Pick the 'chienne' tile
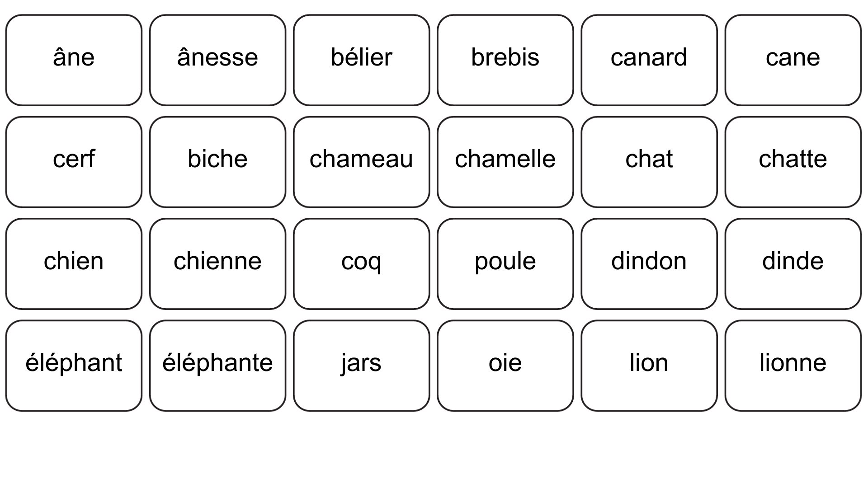This screenshot has height=488, width=868. [x=217, y=264]
